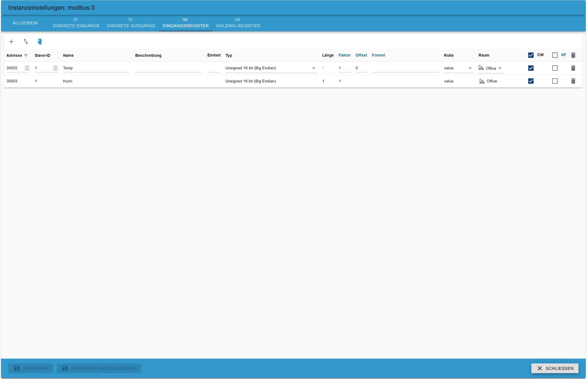The height and width of the screenshot is (379, 588).
Task: Click the Temp name input field
Action: click(x=97, y=68)
